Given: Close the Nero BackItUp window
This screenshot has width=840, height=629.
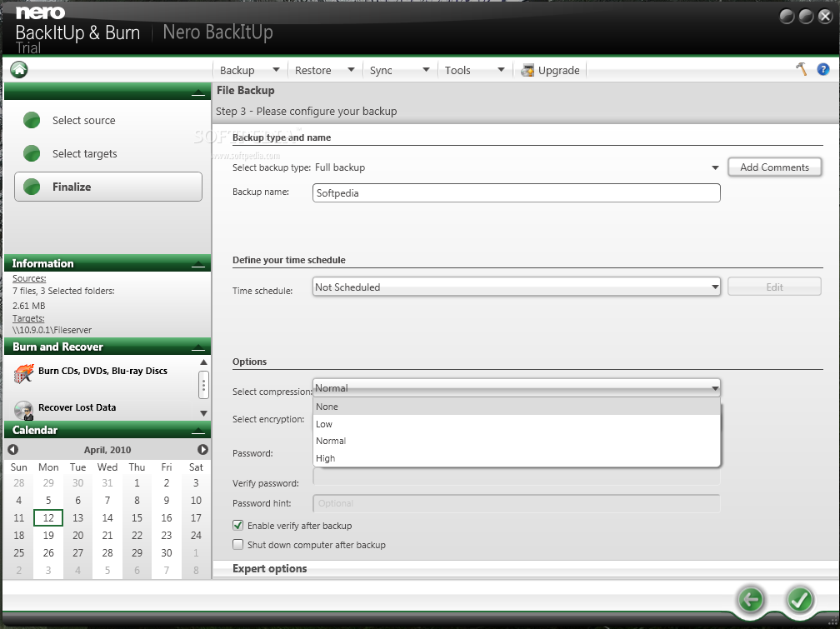Looking at the screenshot, I should click(x=825, y=17).
